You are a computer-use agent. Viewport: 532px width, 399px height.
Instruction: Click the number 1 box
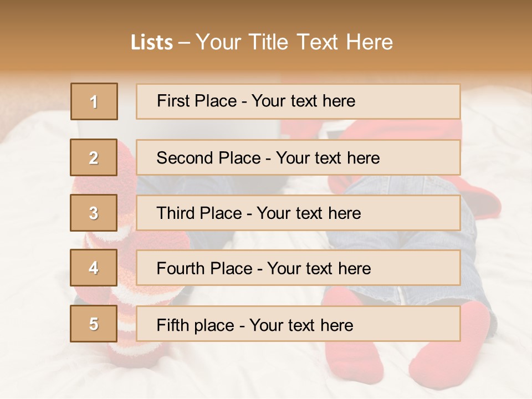(94, 101)
